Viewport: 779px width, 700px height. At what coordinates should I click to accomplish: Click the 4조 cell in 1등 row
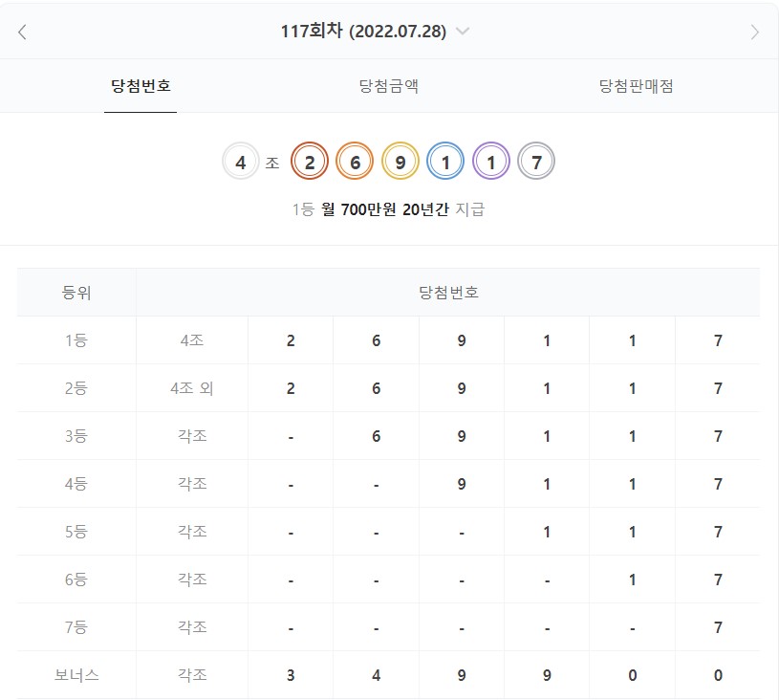tap(192, 340)
